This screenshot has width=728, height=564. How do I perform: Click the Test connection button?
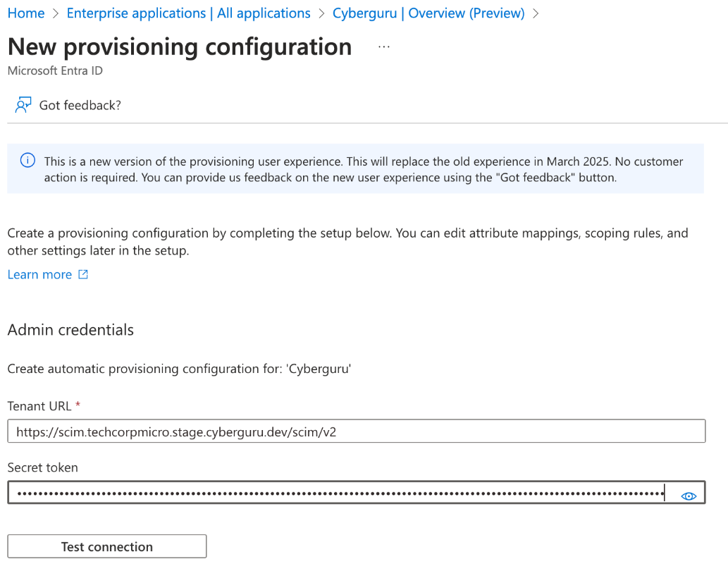coord(107,546)
